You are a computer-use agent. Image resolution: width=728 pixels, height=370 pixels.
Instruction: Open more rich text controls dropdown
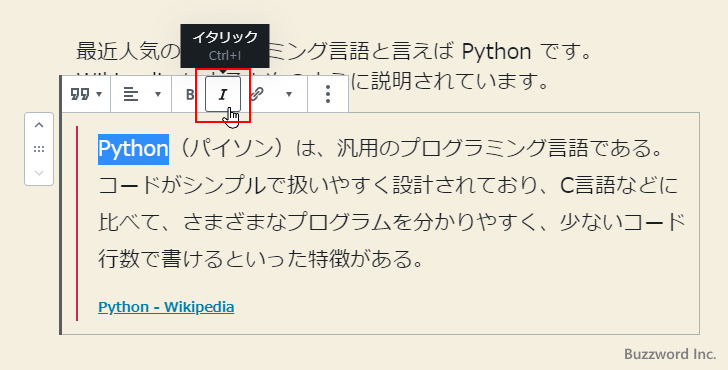pyautogui.click(x=289, y=94)
